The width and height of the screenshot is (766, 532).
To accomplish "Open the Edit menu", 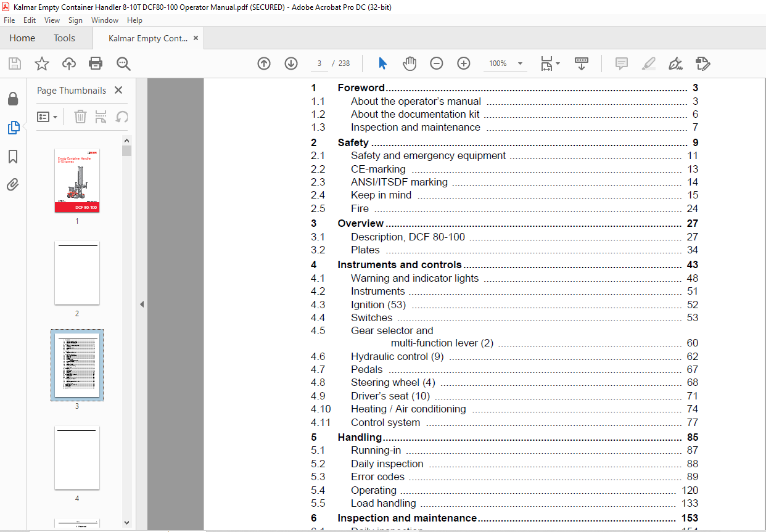I will coord(30,20).
